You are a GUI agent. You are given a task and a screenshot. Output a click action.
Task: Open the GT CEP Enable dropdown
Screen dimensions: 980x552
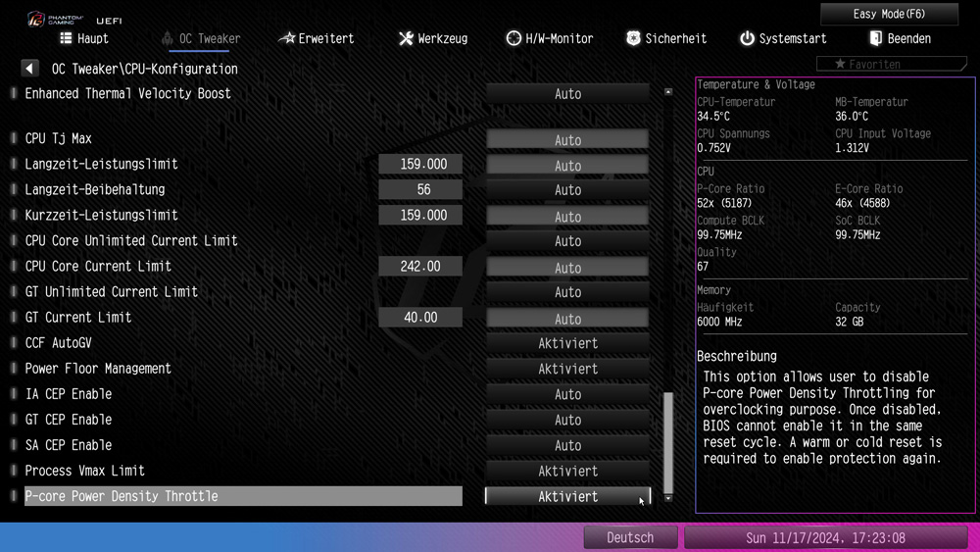567,420
